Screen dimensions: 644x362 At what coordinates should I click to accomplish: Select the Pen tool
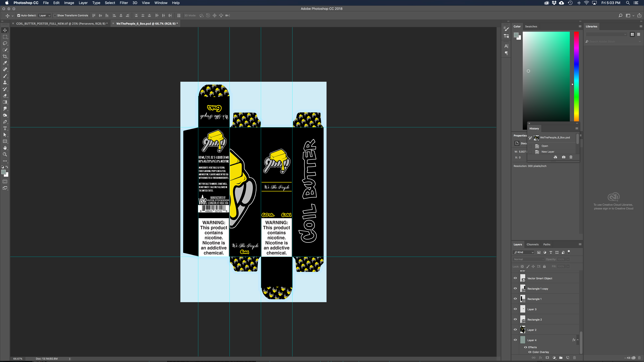tap(5, 122)
